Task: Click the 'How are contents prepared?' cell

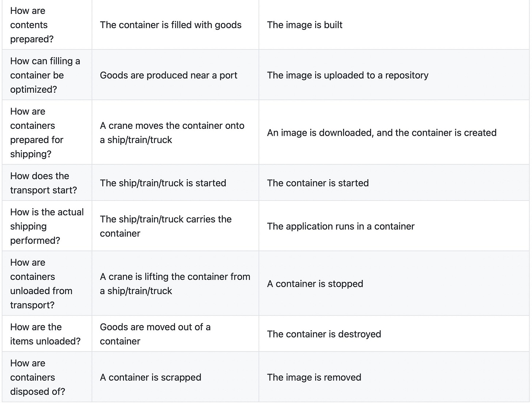Action: (47, 25)
